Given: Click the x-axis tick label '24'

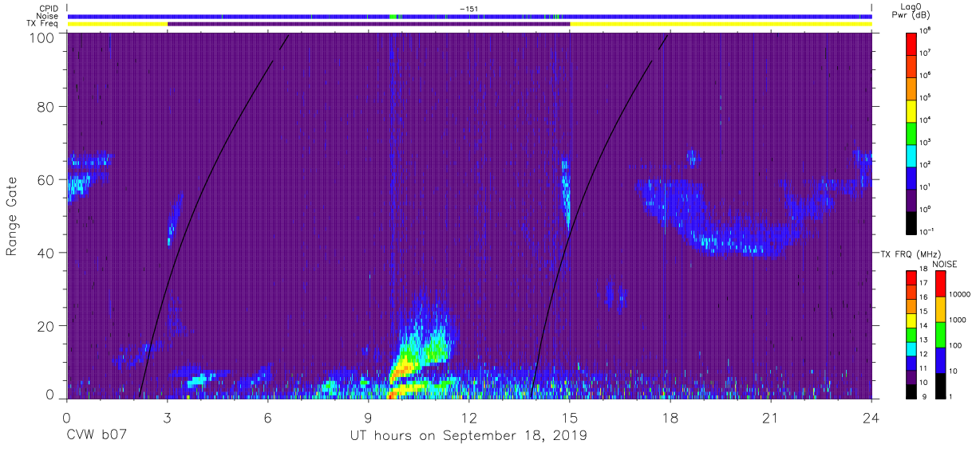Looking at the screenshot, I should (x=871, y=418).
